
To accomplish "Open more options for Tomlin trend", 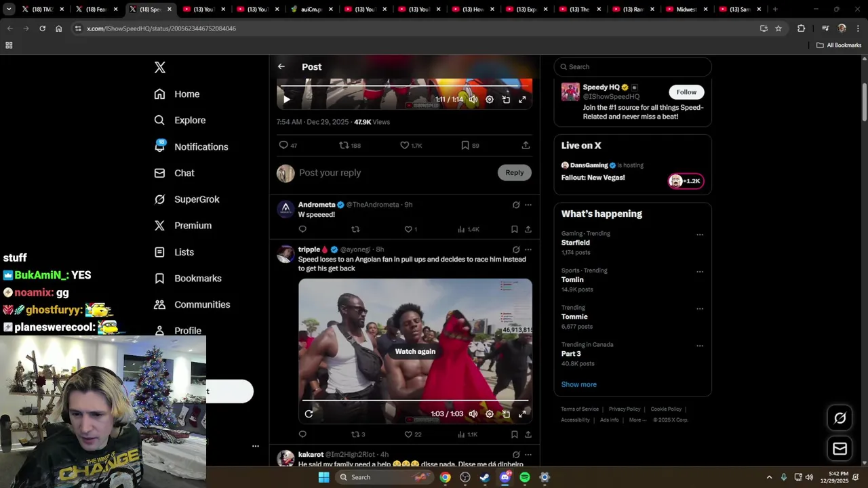I will pos(700,272).
